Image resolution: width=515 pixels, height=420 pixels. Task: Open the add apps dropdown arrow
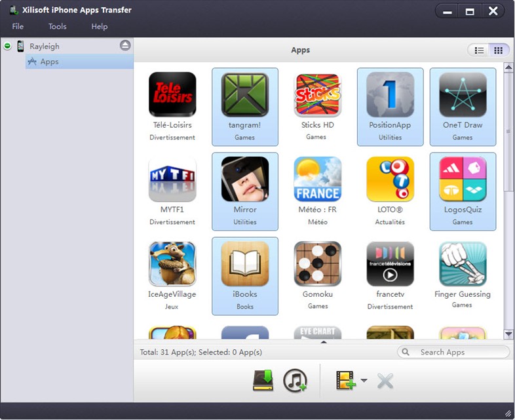pyautogui.click(x=364, y=381)
